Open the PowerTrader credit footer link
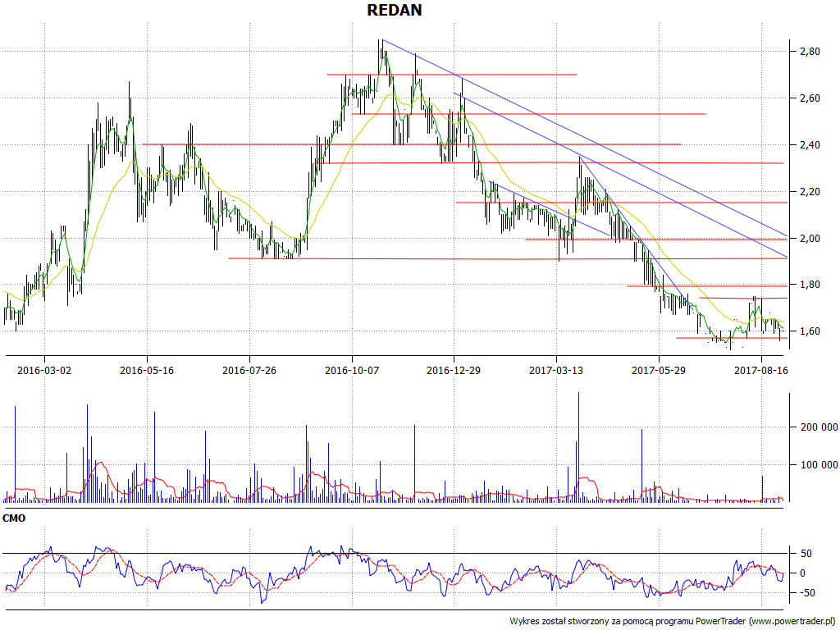The width and height of the screenshot is (840, 630). [x=673, y=621]
